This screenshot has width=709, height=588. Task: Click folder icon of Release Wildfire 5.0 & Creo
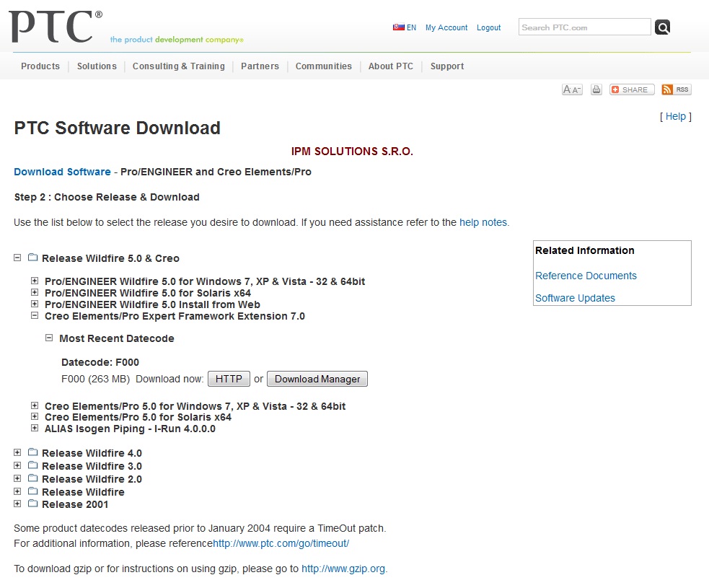[32, 258]
